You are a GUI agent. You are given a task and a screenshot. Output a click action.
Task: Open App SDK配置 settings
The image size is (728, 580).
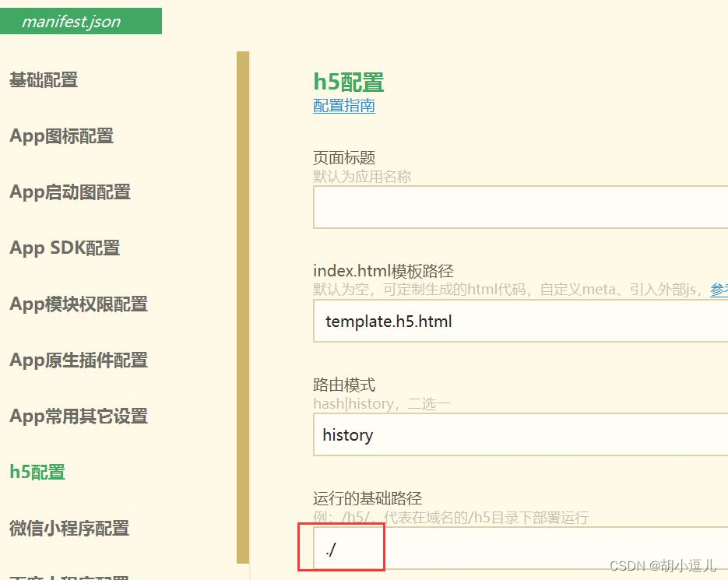64,248
